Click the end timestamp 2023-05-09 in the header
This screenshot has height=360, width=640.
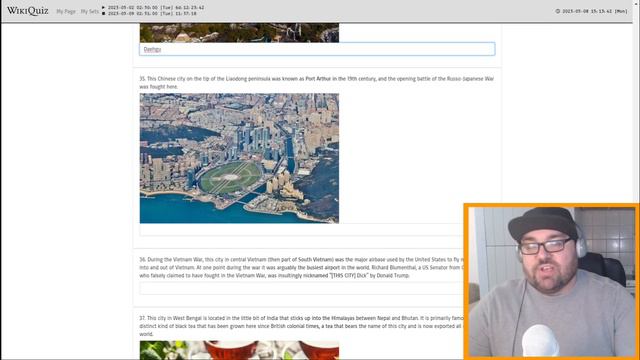[152, 13]
